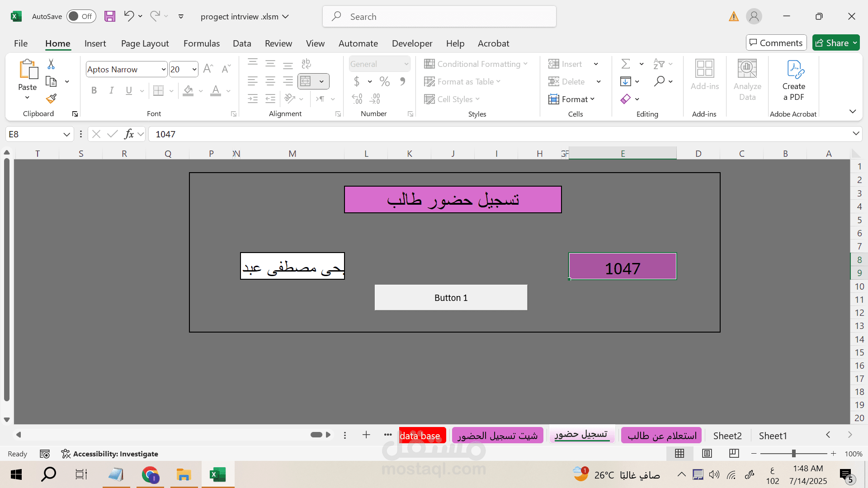Toggle Bold formatting
The width and height of the screenshot is (868, 488).
coord(94,90)
